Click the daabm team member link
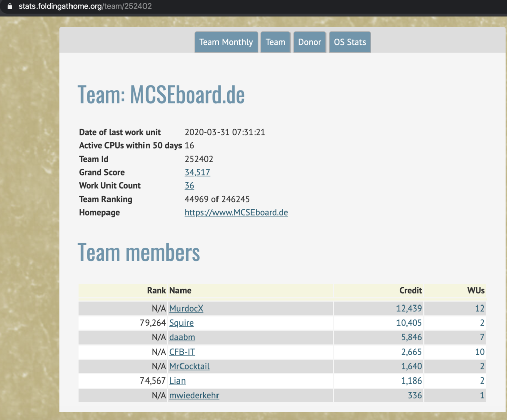Image resolution: width=507 pixels, height=420 pixels. click(182, 337)
